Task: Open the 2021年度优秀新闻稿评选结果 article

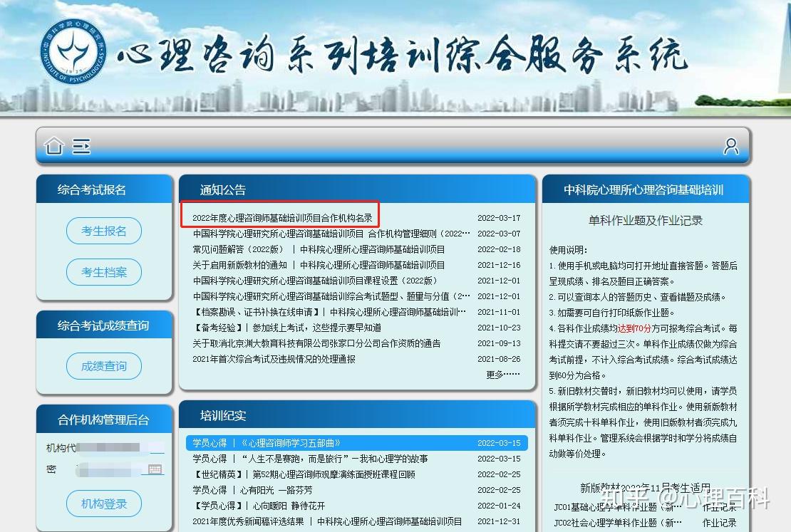Action: tap(327, 521)
